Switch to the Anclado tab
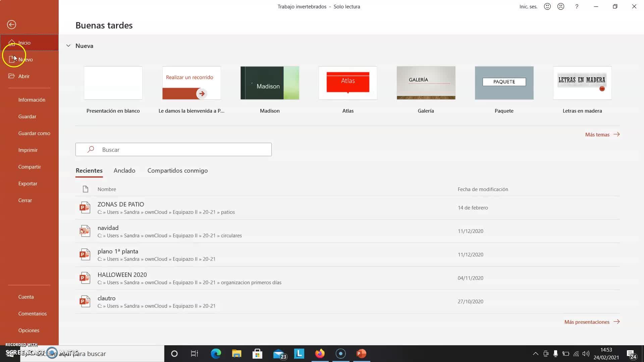Image resolution: width=644 pixels, height=362 pixels. 124,170
